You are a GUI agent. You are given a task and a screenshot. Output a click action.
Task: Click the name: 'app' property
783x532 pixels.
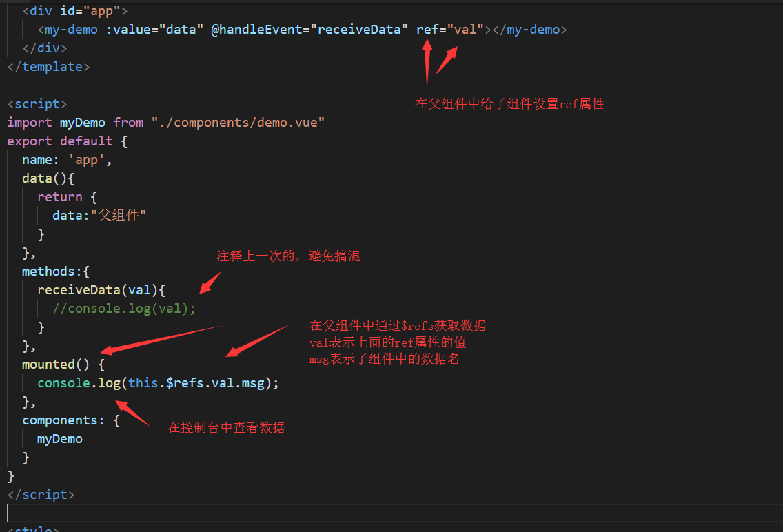[67, 160]
